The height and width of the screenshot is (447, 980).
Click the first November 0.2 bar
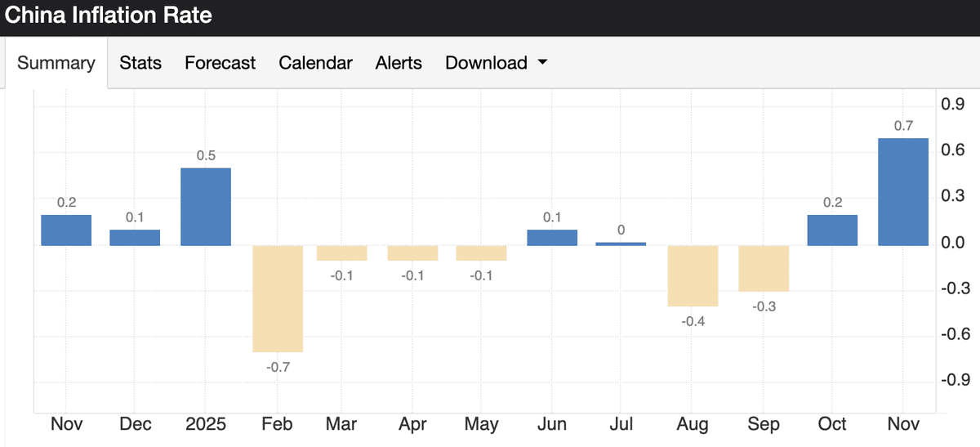[66, 230]
